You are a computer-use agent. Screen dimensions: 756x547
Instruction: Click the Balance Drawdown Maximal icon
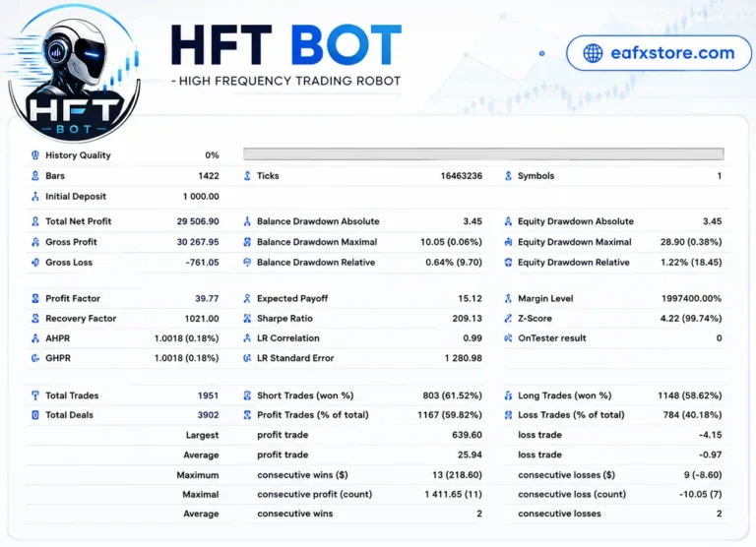tap(247, 242)
